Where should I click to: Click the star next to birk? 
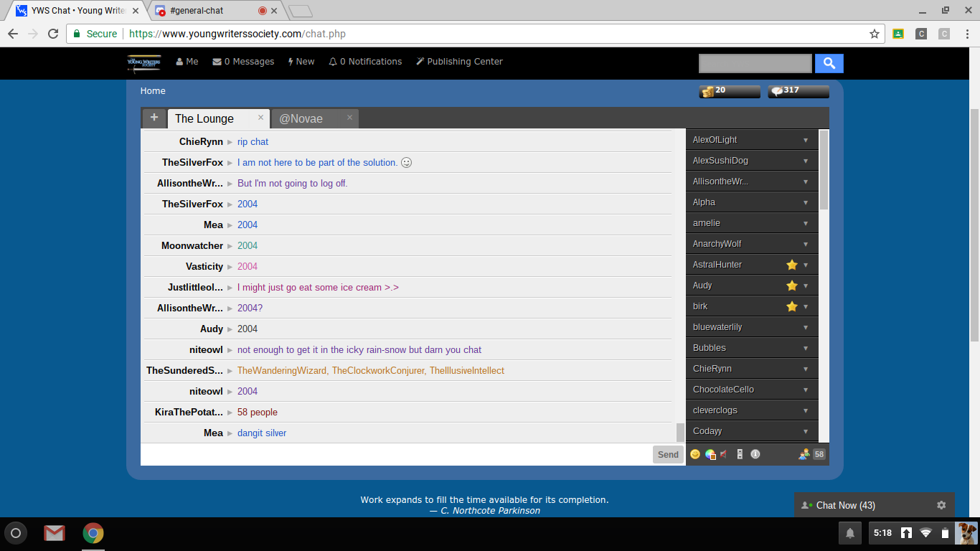click(x=792, y=306)
